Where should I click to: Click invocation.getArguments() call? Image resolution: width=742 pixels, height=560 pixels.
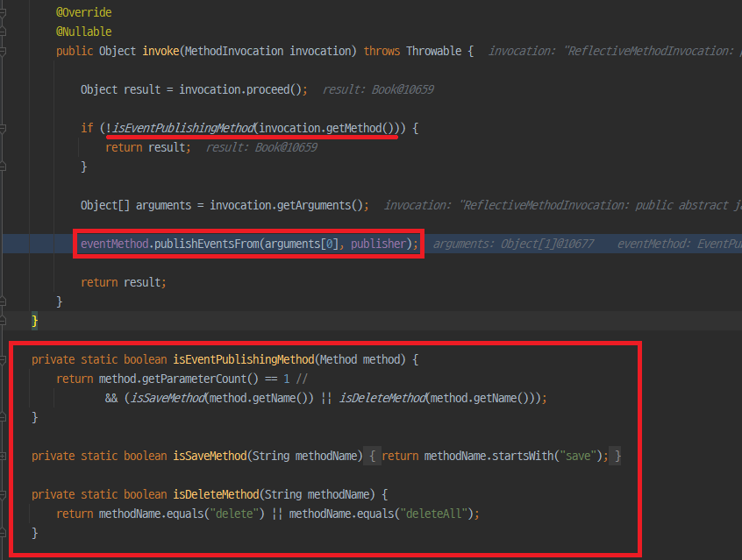pos(287,205)
